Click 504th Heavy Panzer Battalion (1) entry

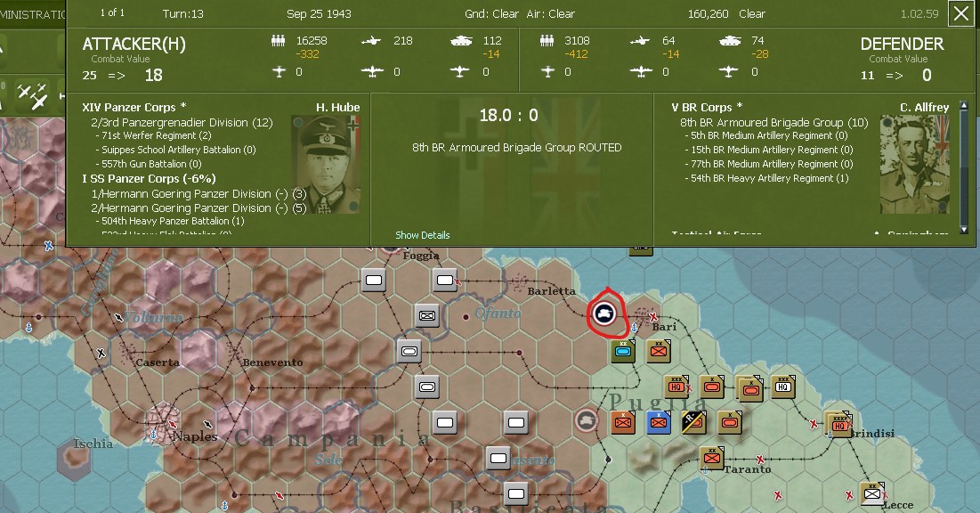(169, 222)
